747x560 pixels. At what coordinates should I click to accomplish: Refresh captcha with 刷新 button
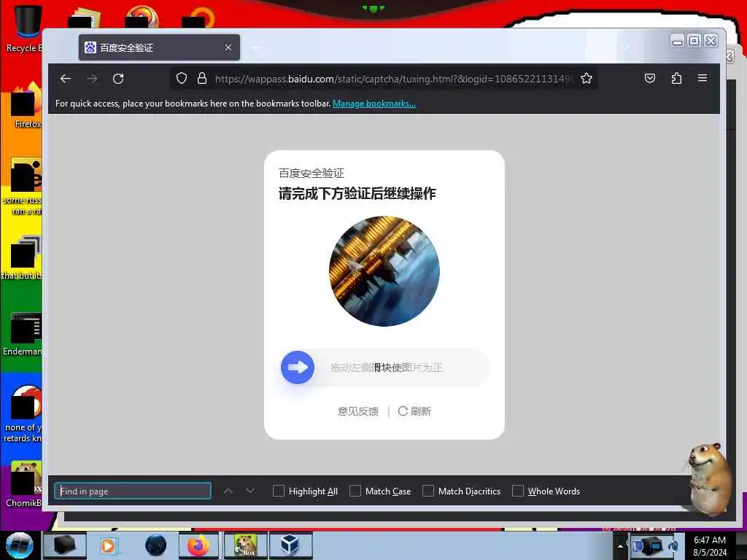(414, 411)
